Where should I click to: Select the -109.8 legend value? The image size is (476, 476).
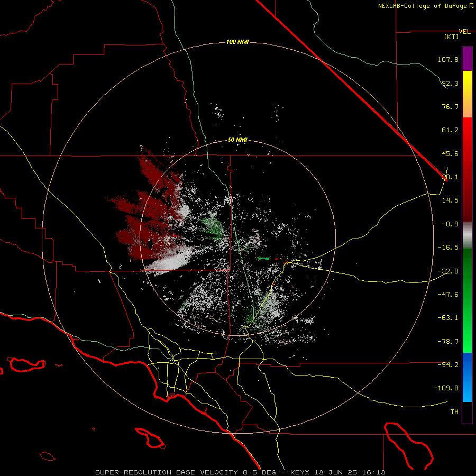(x=446, y=388)
